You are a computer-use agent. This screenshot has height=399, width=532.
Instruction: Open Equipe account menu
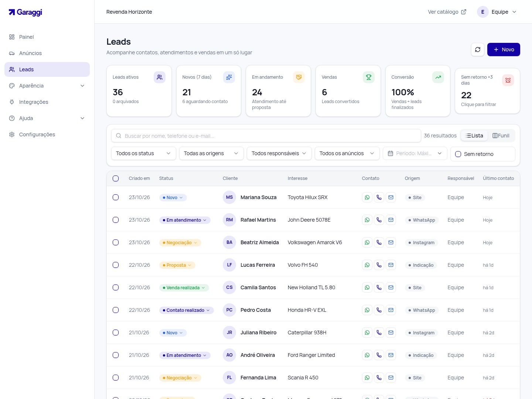[497, 12]
